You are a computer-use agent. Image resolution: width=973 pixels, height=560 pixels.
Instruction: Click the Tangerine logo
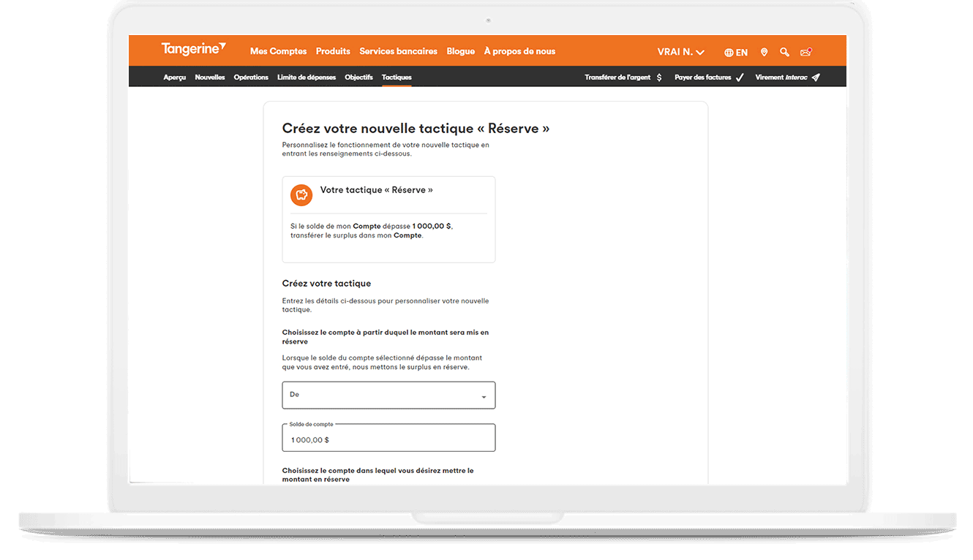coord(193,49)
